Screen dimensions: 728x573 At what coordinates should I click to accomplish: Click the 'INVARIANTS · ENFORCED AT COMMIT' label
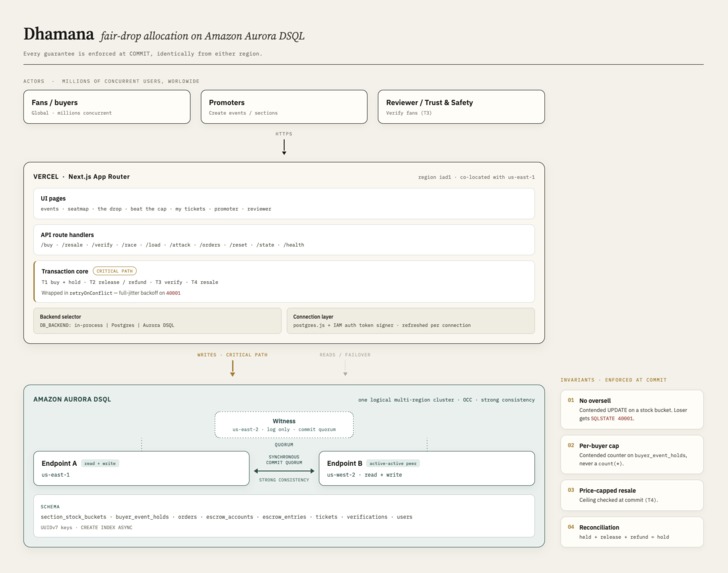point(613,380)
